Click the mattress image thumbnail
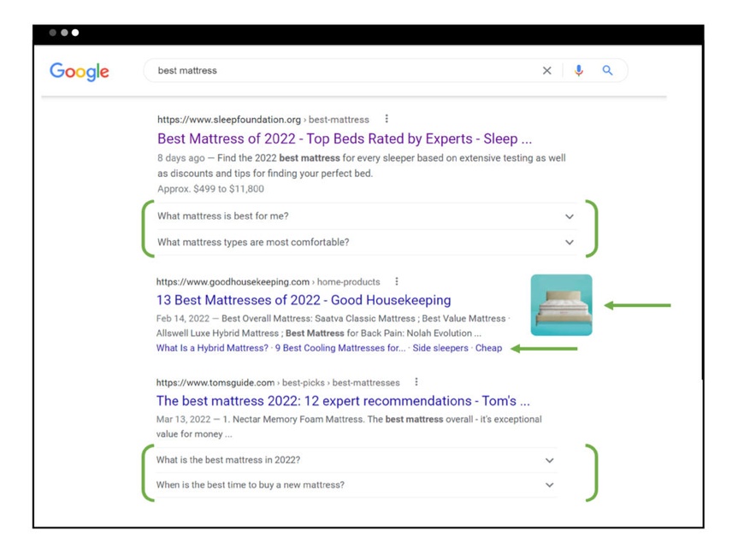Image resolution: width=732 pixels, height=560 pixels. coord(561,304)
